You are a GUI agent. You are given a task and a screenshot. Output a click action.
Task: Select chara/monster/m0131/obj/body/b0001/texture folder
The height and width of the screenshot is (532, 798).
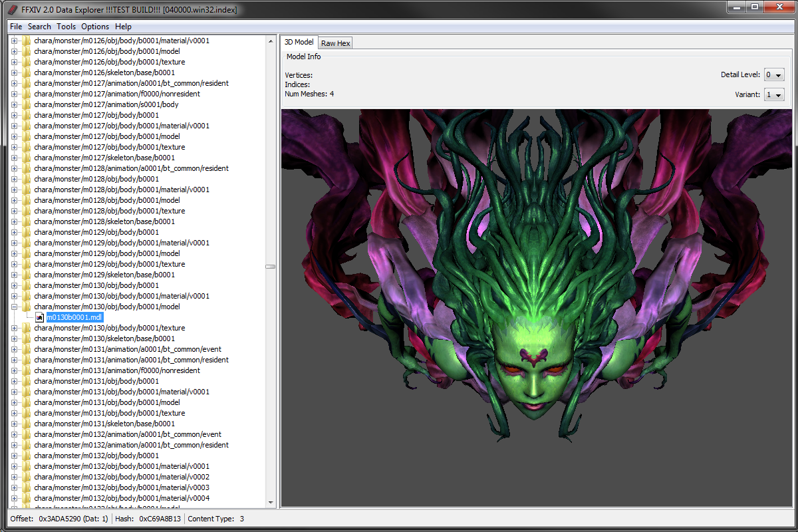[x=110, y=413]
